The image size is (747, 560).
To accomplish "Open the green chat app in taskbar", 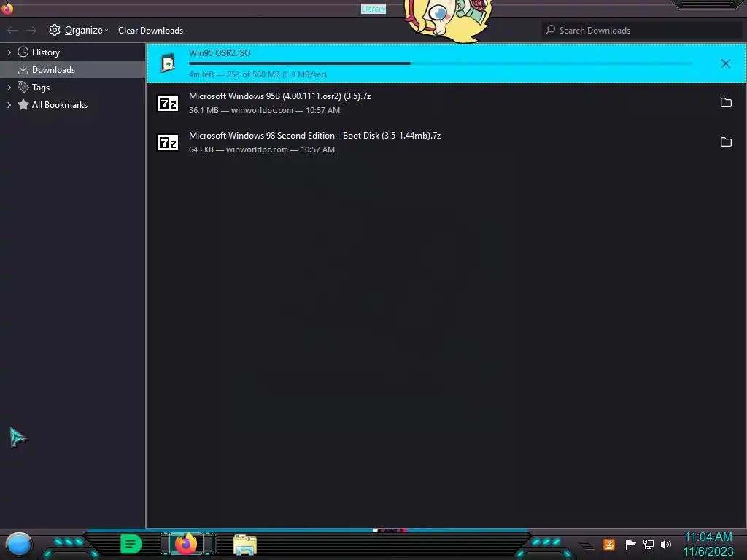I will coord(131,544).
